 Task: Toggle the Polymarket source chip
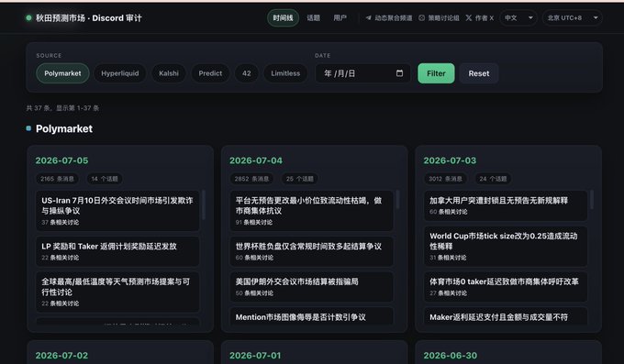pos(62,73)
